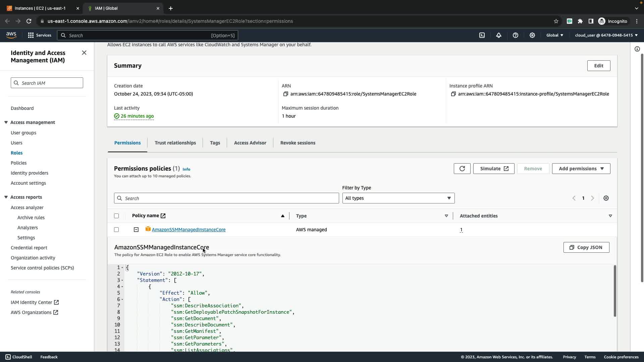The image size is (644, 362).
Task: Click the policy search input field
Action: (226, 198)
